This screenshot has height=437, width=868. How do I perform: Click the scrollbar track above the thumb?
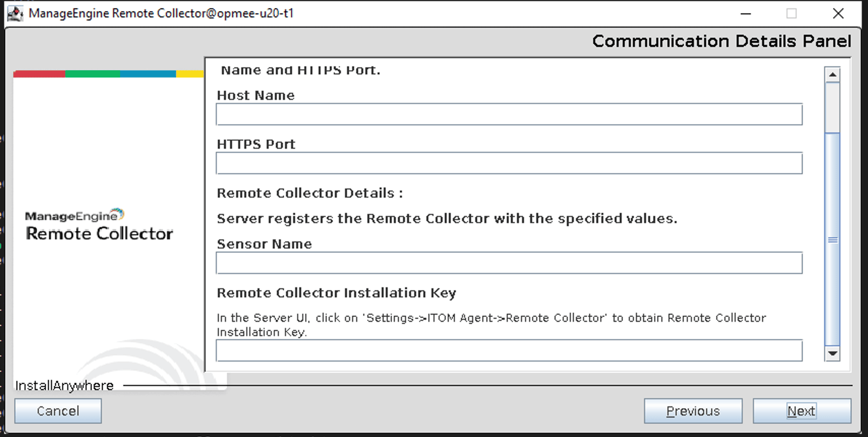point(832,107)
